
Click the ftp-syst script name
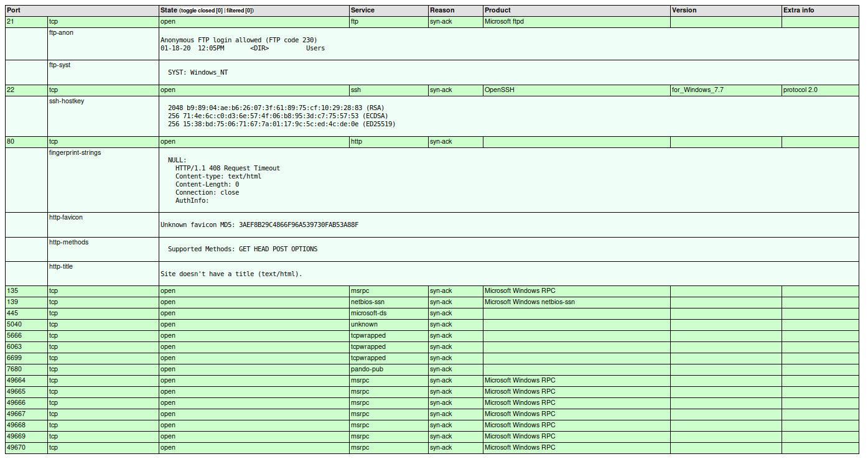[x=61, y=65]
